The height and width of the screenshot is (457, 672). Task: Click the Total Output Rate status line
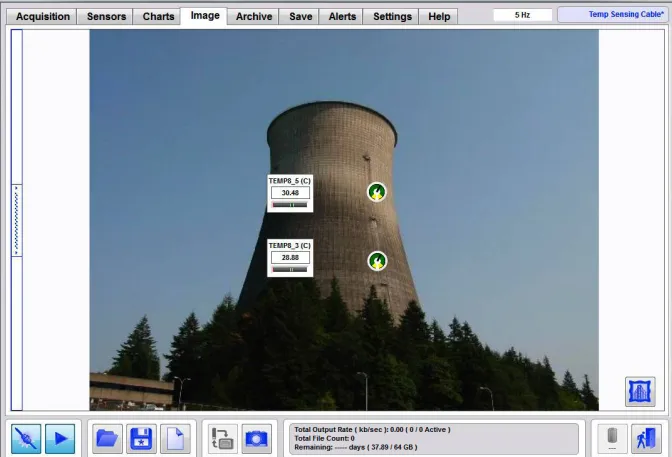point(372,430)
